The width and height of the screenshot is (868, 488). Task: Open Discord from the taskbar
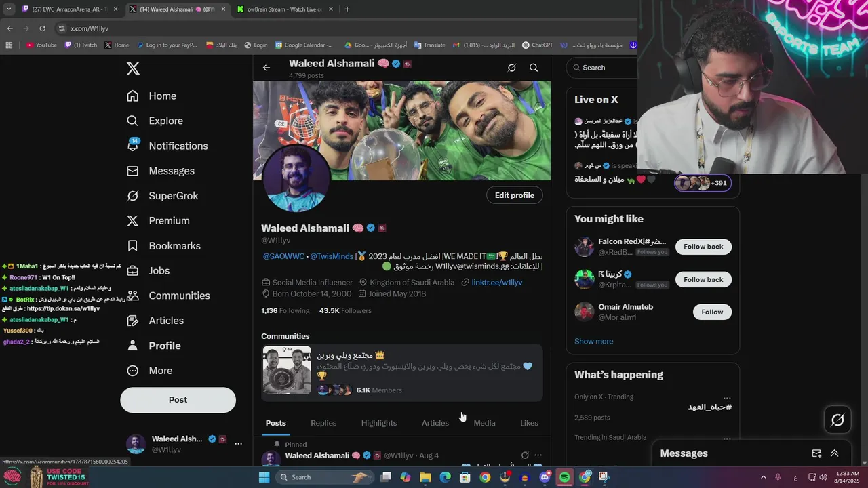[545, 477]
